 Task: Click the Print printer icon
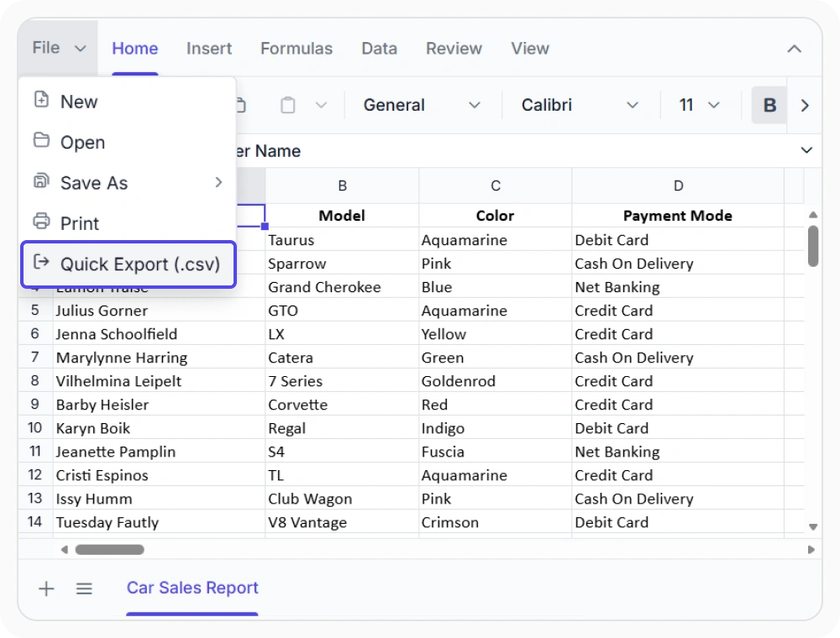(41, 221)
